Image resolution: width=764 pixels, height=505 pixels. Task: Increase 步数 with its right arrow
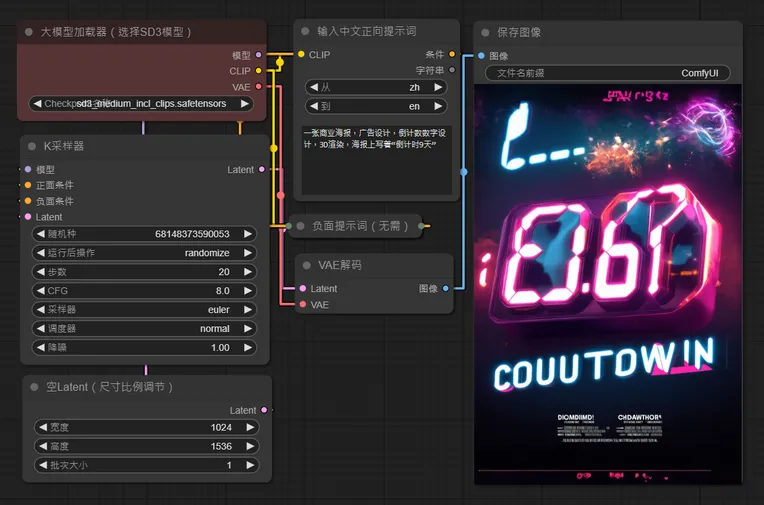coord(249,272)
